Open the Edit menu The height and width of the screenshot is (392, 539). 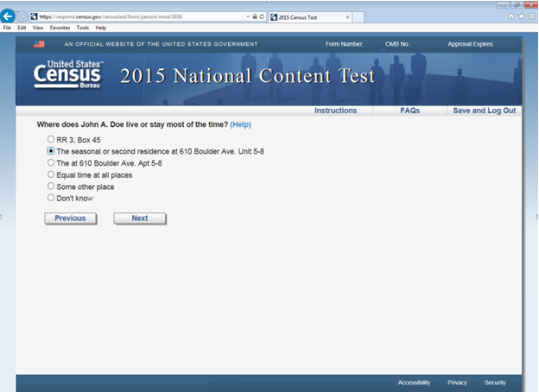coord(22,28)
